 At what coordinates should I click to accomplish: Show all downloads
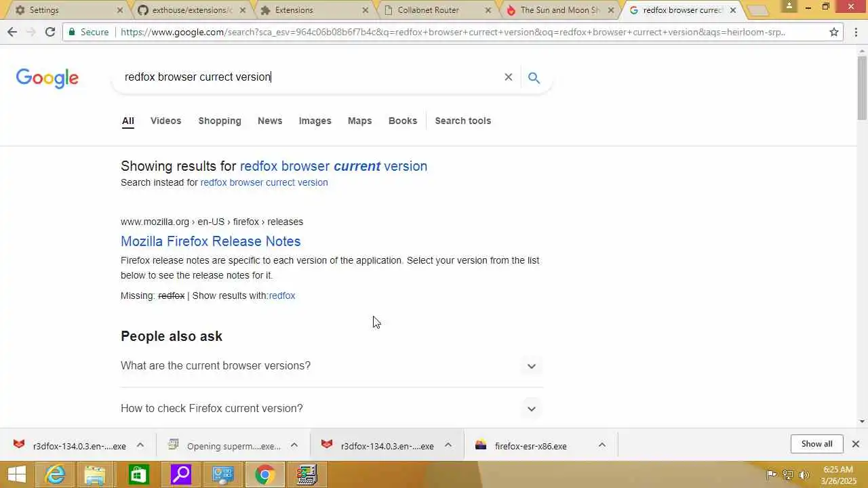pyautogui.click(x=816, y=444)
